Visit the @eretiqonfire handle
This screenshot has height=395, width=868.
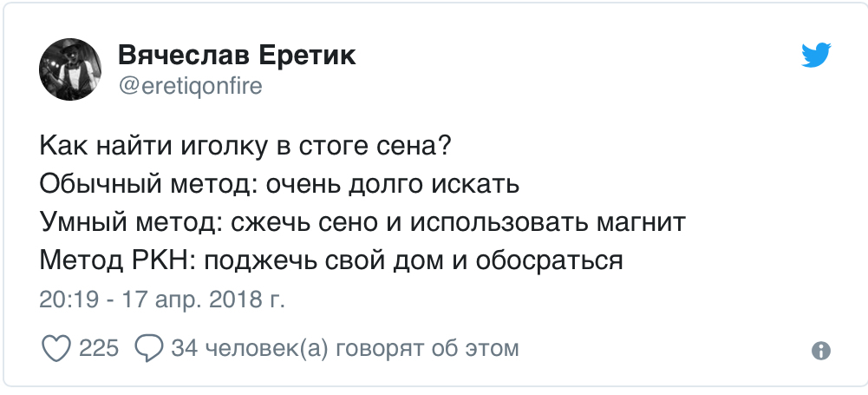(x=190, y=87)
